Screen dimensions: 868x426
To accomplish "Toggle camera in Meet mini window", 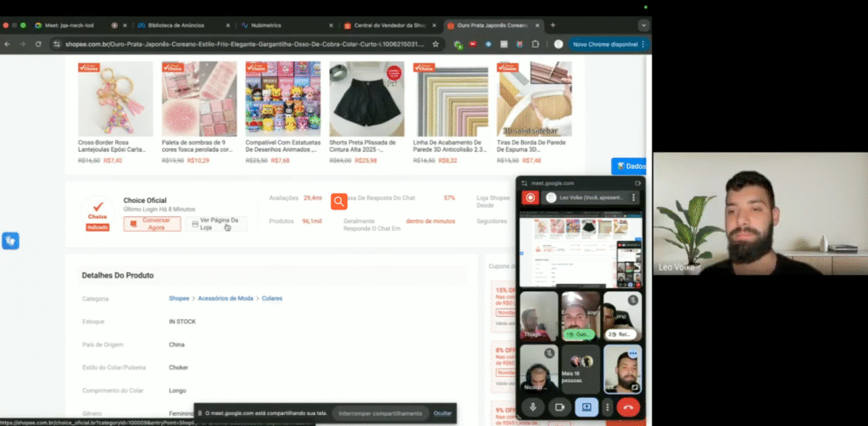I will [559, 406].
